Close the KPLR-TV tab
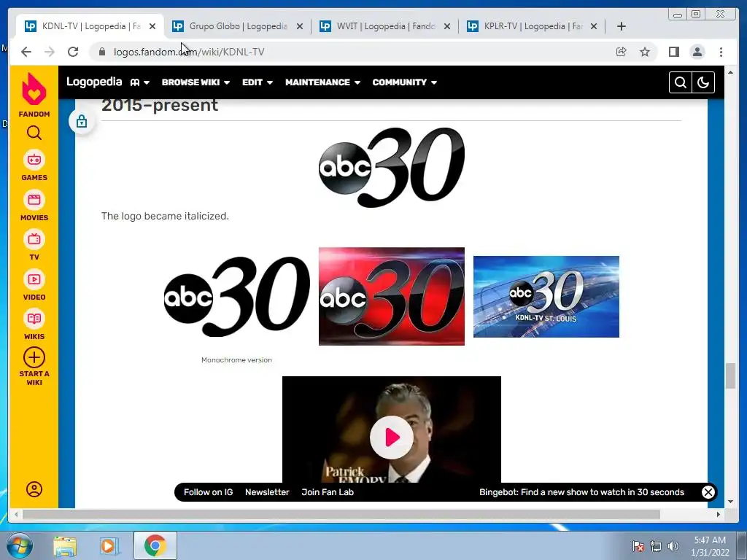The width and height of the screenshot is (747, 560). (594, 26)
